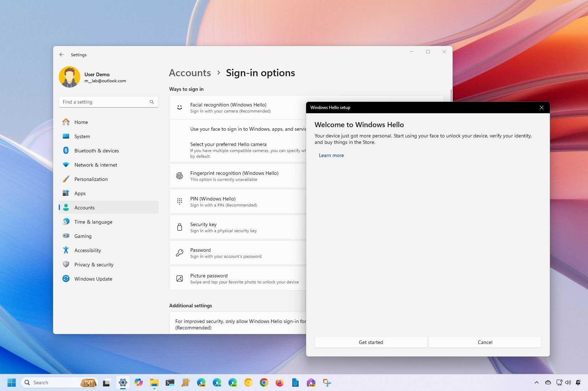The image size is (588, 391).
Task: Click the Get started button
Action: pos(371,342)
